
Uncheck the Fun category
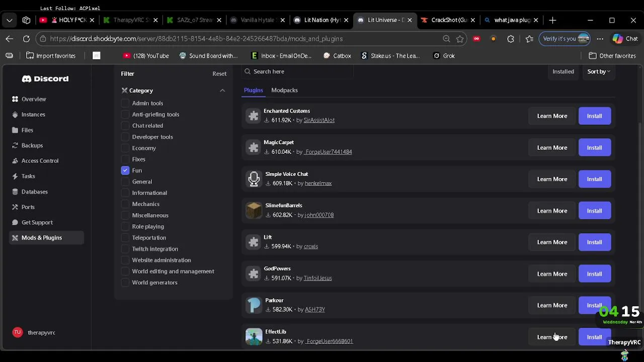pyautogui.click(x=125, y=170)
